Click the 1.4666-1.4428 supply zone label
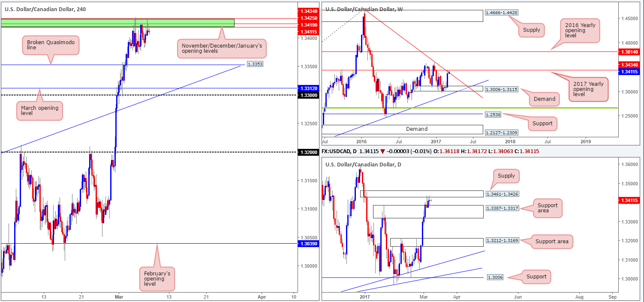This screenshot has width=644, height=302. point(501,13)
